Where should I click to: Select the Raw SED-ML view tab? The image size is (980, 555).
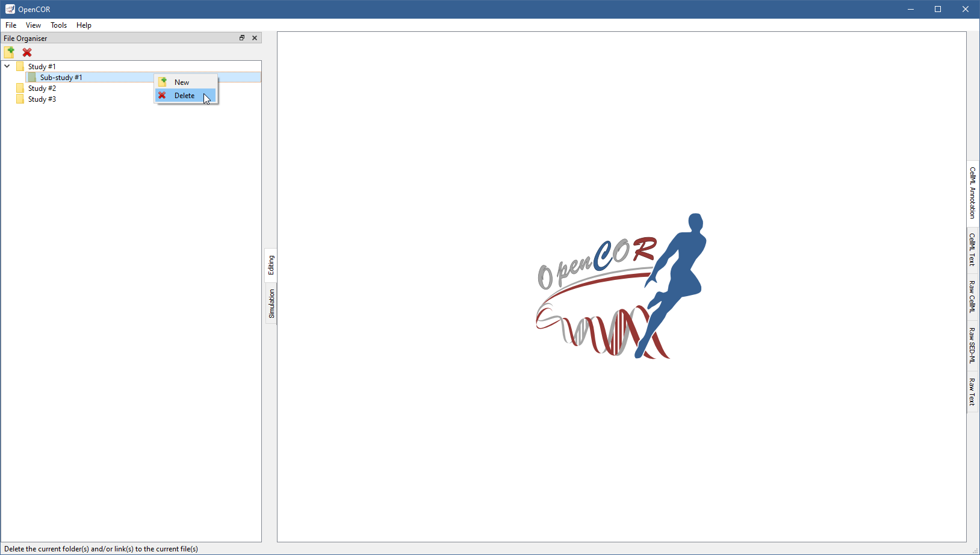click(972, 346)
